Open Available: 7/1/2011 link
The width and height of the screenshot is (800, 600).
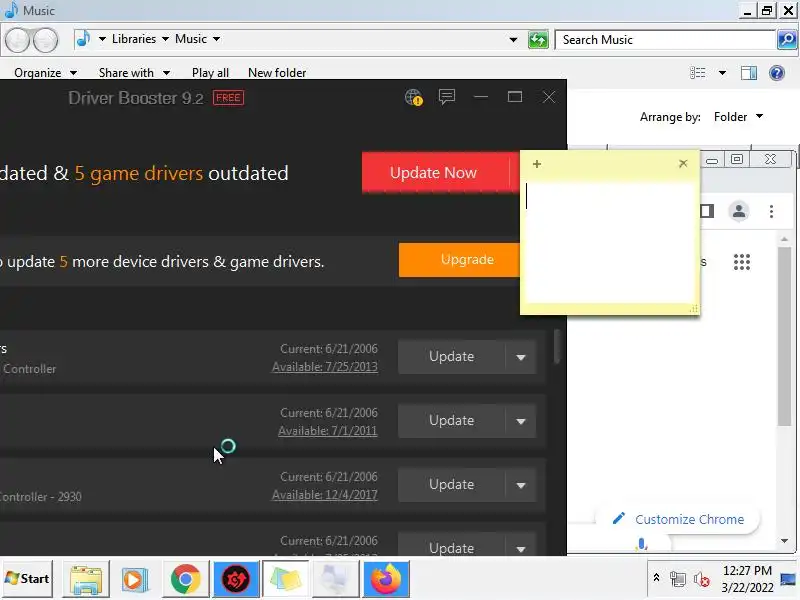[328, 431]
